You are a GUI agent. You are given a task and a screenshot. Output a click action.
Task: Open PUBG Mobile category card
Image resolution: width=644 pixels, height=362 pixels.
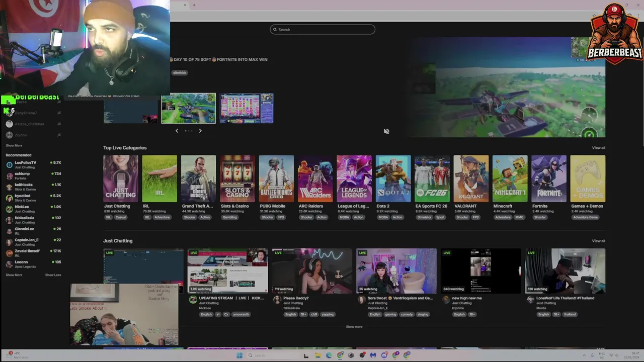[276, 178]
